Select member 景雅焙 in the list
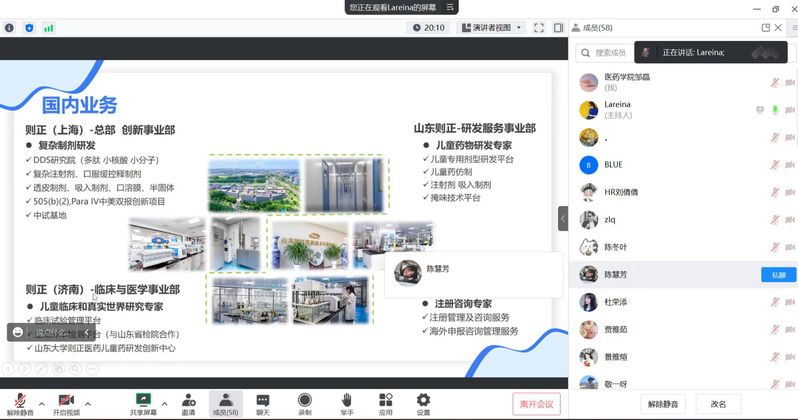This screenshot has height=420, width=798. [682, 357]
